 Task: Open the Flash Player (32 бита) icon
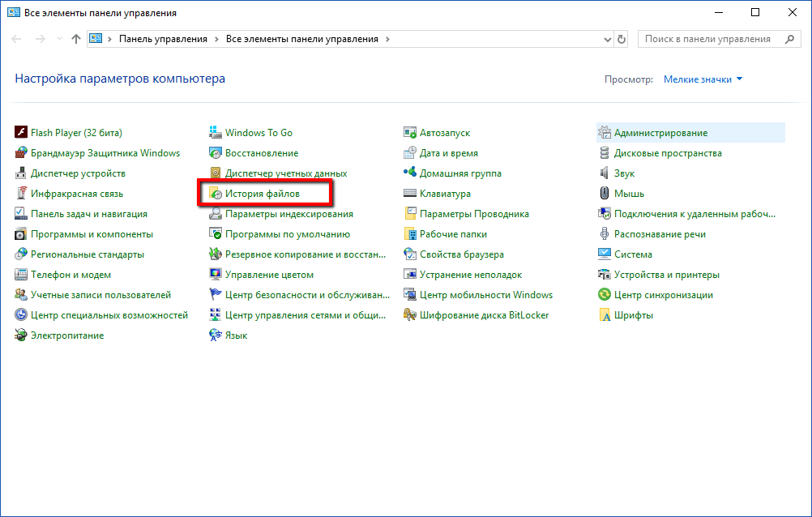click(x=21, y=133)
